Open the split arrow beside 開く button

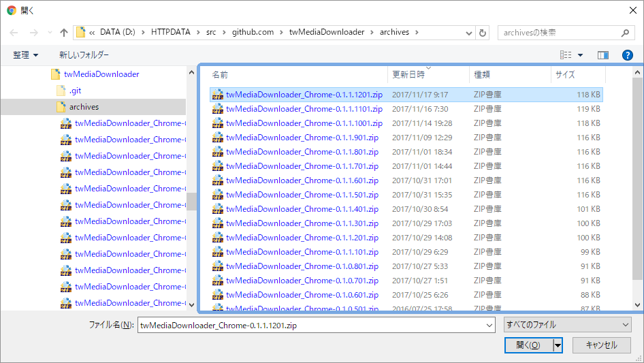coord(558,345)
